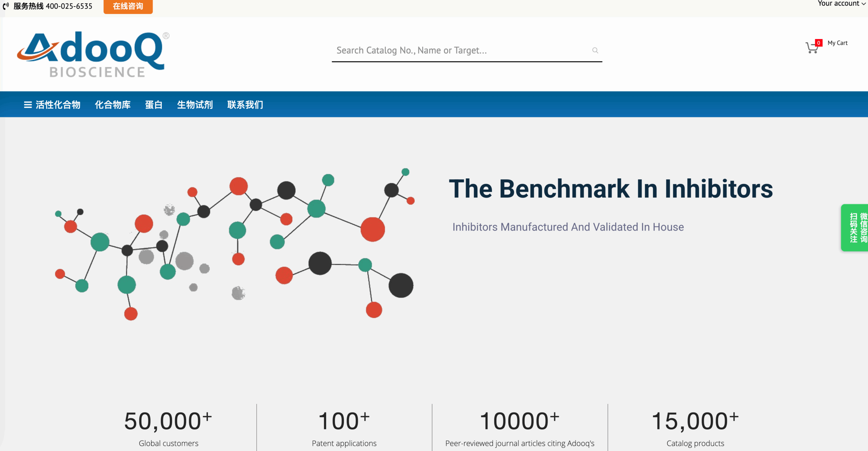The height and width of the screenshot is (451, 868).
Task: Go to 联系我们 page
Action: point(245,105)
